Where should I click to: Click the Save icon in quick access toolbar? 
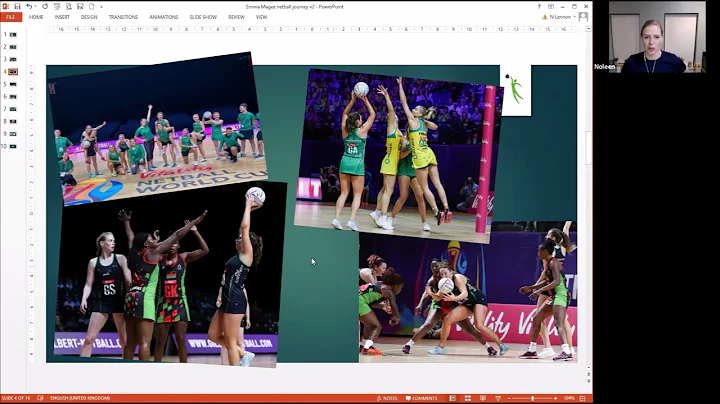[x=17, y=6]
